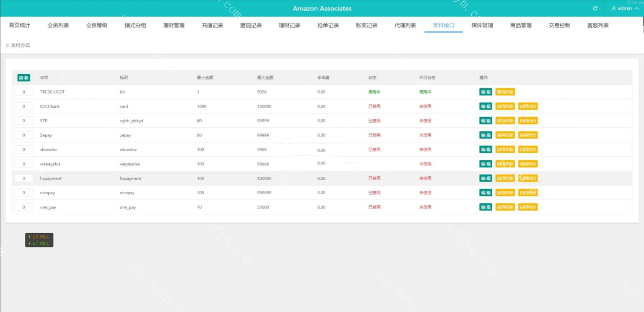Open the 商品管理 product management section
This screenshot has height=312, width=644.
click(x=520, y=25)
